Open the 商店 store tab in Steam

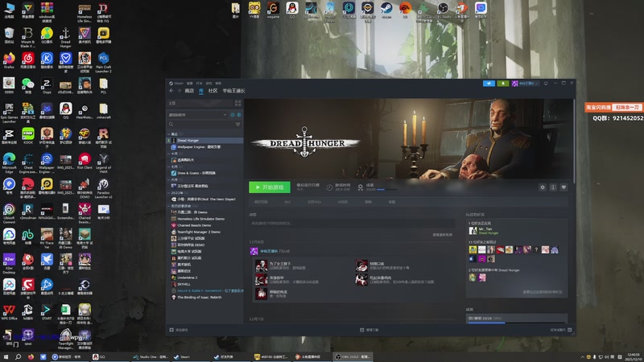[189, 91]
